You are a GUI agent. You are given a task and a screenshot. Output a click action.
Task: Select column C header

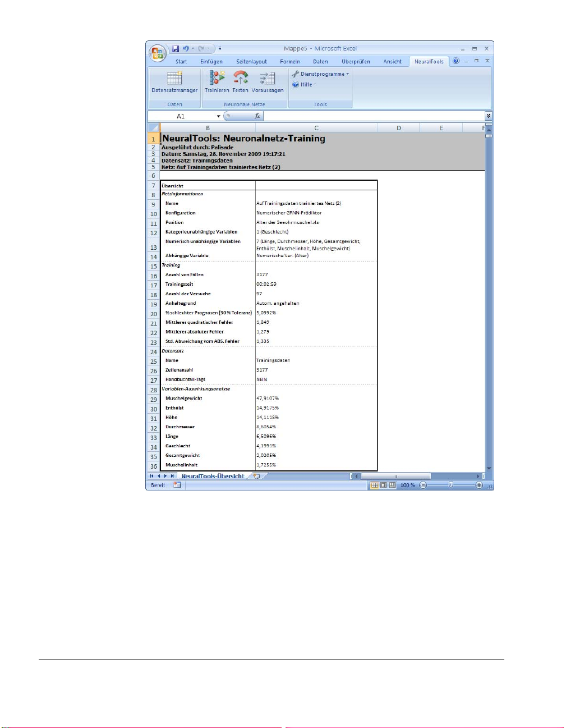click(x=316, y=128)
